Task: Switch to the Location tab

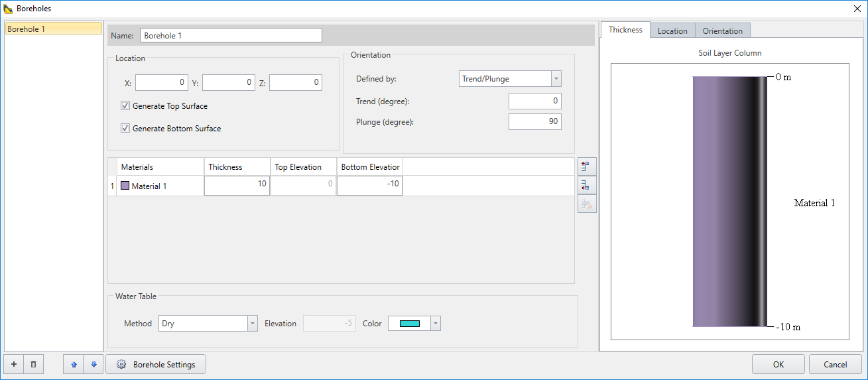Action: [x=672, y=31]
